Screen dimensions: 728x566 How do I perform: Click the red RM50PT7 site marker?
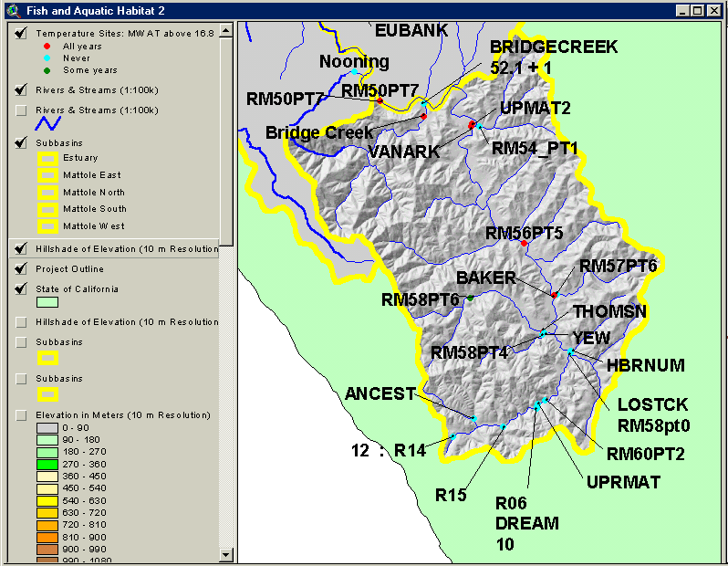(380, 100)
